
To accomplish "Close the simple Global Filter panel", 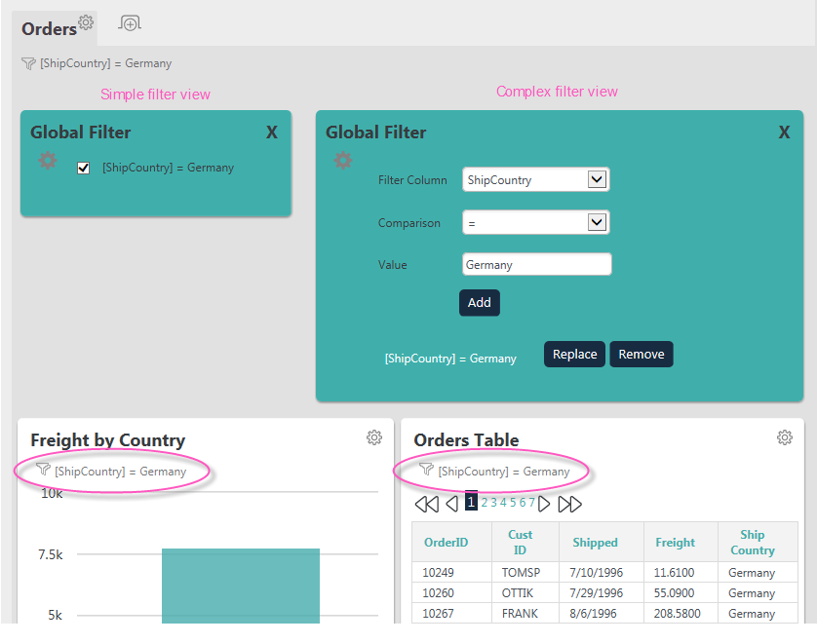I will pyautogui.click(x=271, y=133).
